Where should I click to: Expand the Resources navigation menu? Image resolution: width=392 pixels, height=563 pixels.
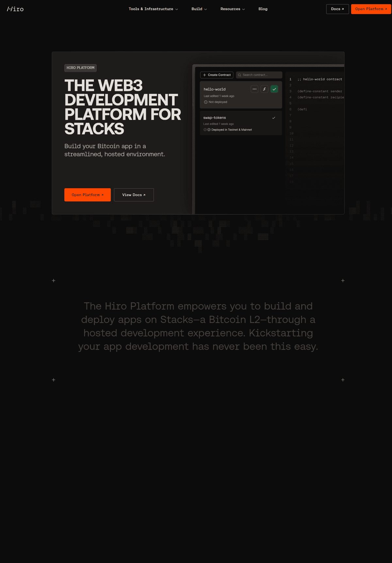[233, 9]
